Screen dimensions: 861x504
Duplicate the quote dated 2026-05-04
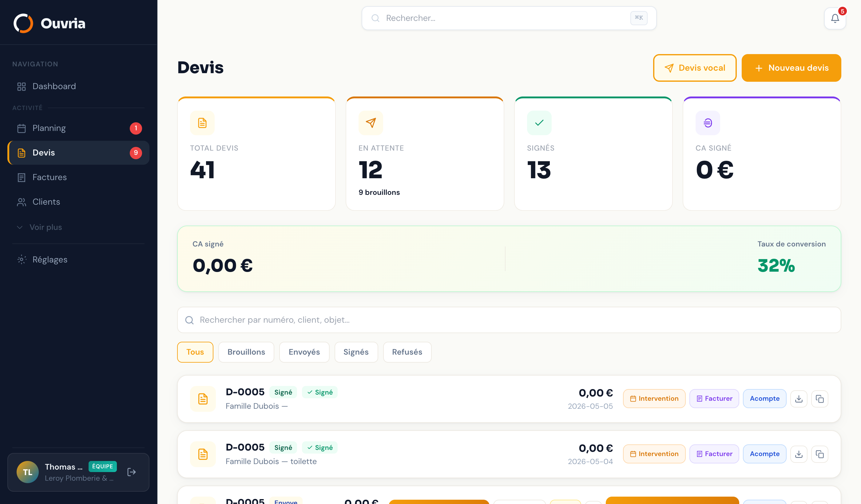819,454
